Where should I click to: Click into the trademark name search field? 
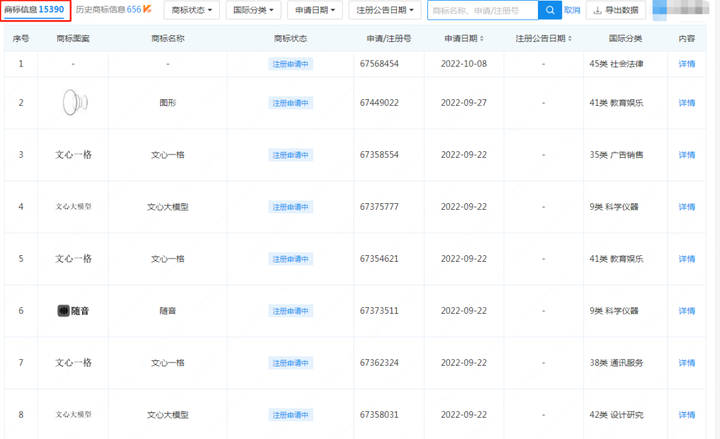(x=483, y=10)
